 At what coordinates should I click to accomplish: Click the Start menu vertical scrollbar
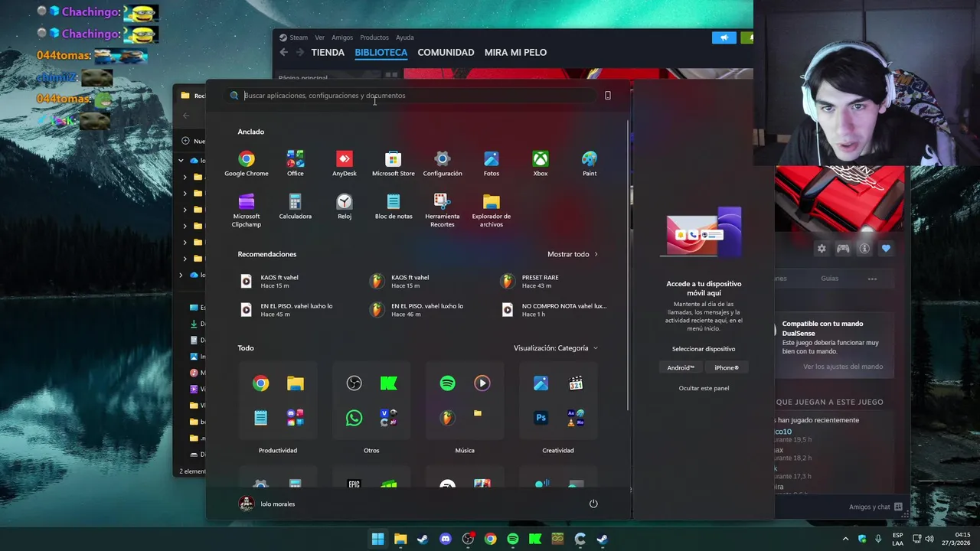point(629,264)
